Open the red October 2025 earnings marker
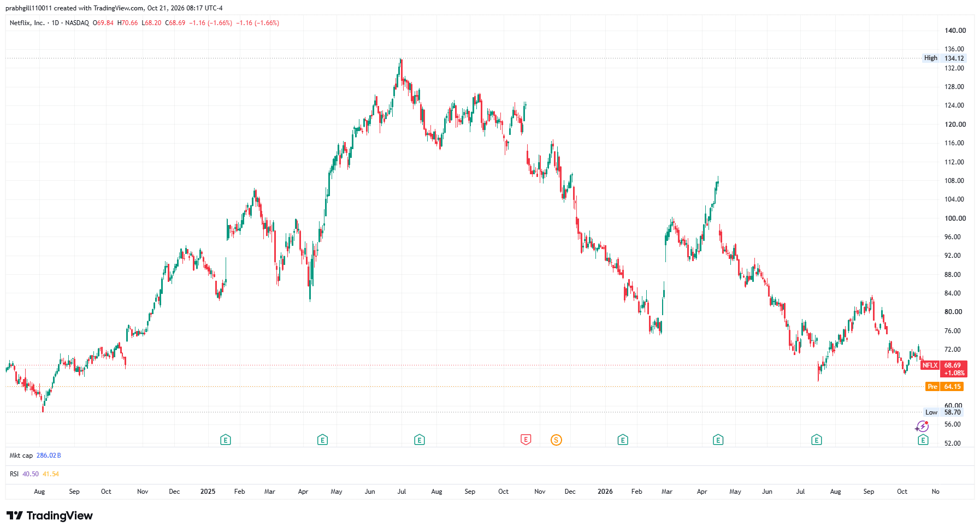The width and height of the screenshot is (980, 532). [526, 440]
